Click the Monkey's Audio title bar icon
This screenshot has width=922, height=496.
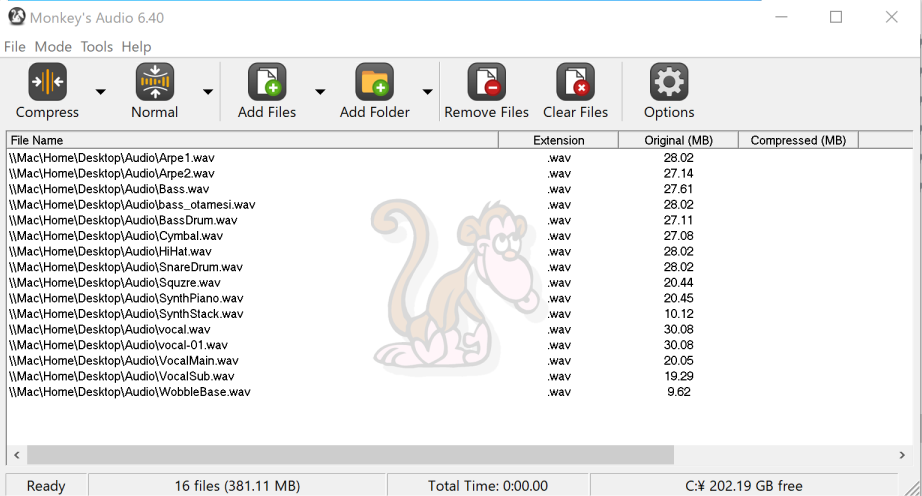(x=16, y=17)
